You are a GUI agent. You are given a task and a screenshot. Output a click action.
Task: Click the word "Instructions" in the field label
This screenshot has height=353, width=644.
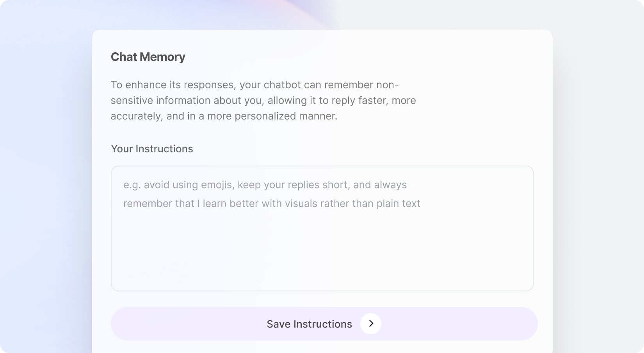coord(164,149)
